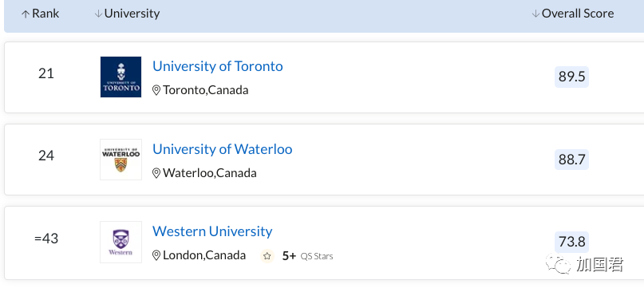Open the Western University link
Image resolution: width=644 pixels, height=292 pixels.
[x=212, y=231]
